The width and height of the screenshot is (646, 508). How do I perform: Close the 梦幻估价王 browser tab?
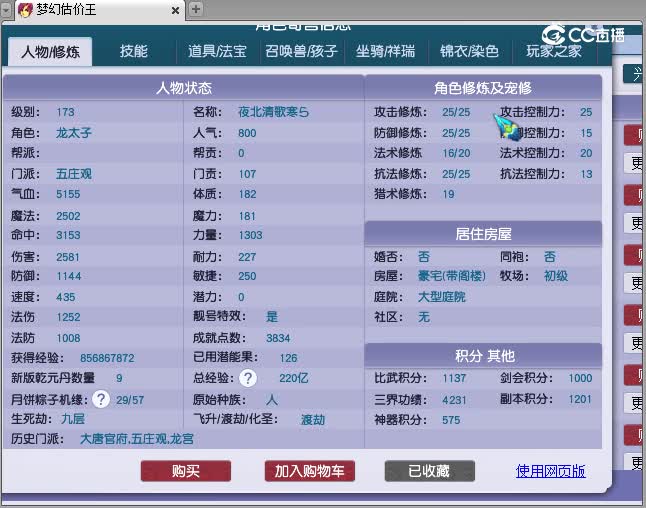(176, 10)
